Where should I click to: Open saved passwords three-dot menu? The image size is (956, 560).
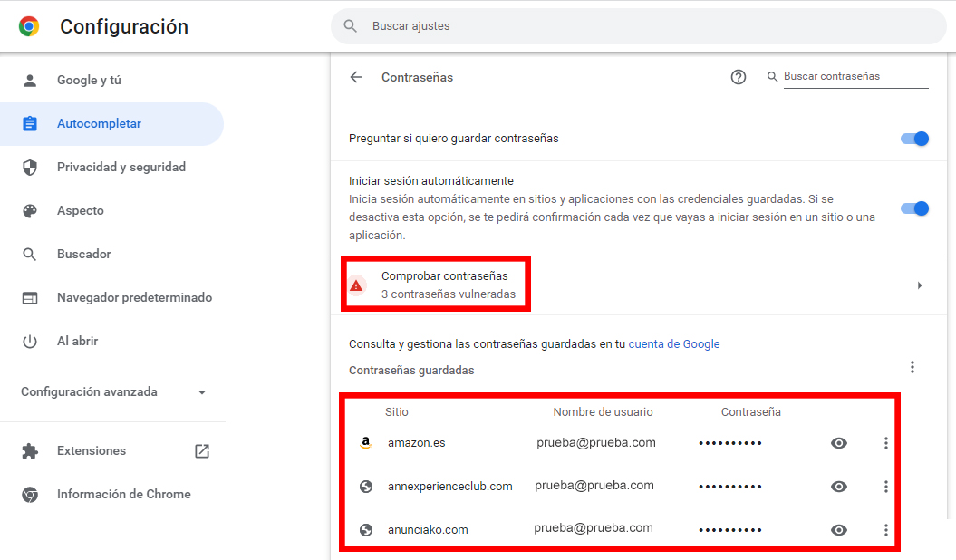(x=913, y=367)
